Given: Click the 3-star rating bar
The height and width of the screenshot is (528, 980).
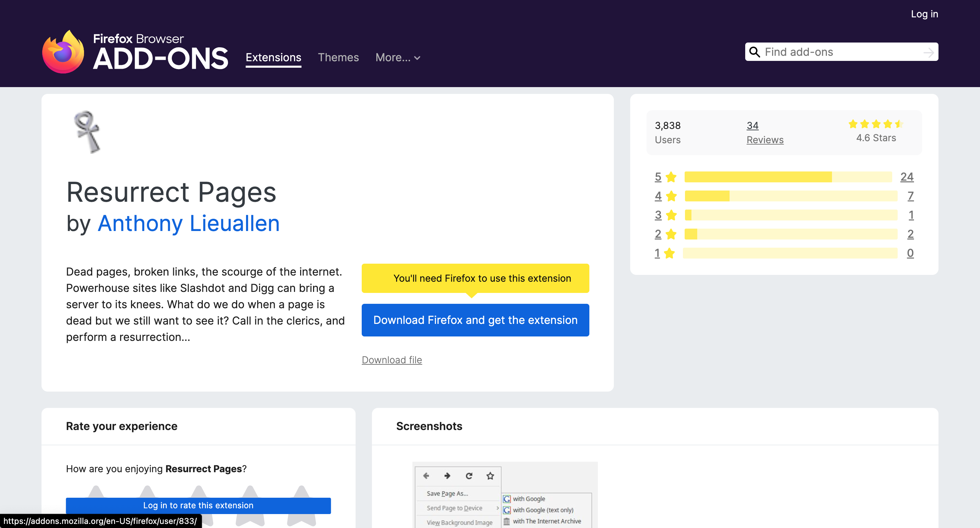Looking at the screenshot, I should click(791, 215).
